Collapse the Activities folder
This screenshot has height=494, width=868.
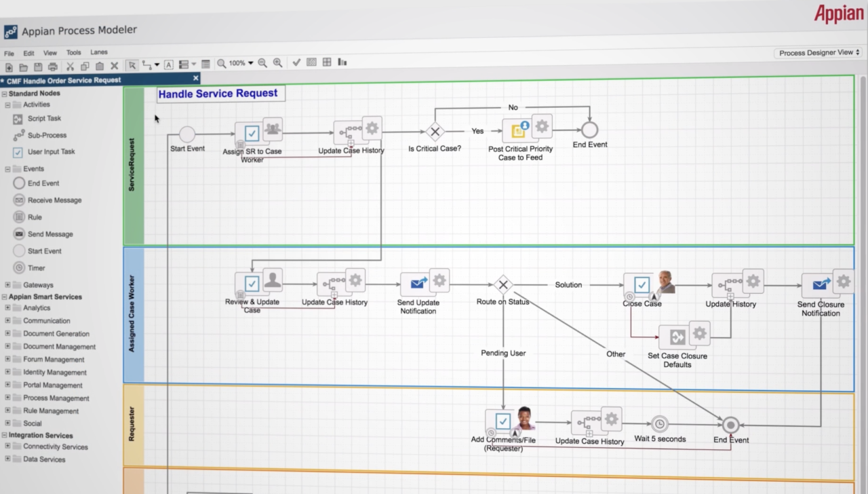8,105
